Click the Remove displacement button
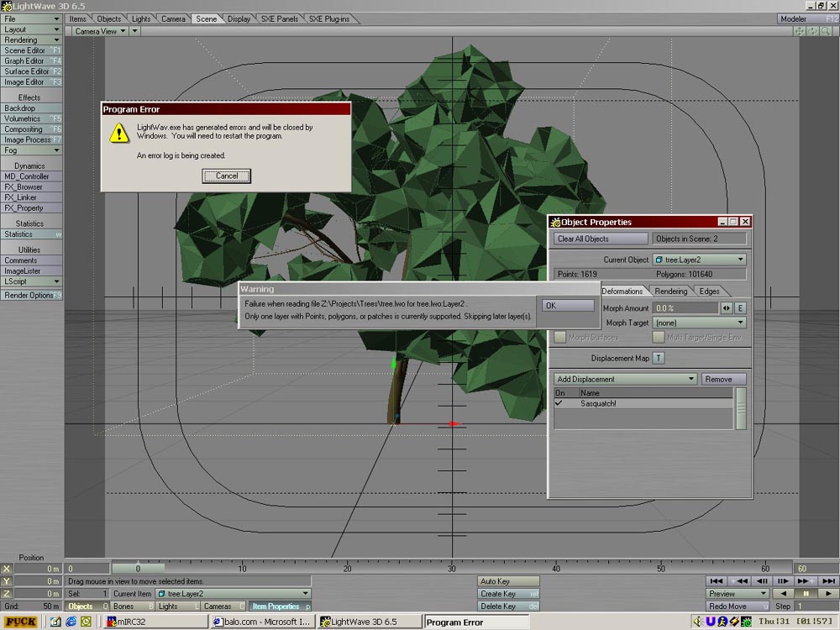Viewport: 840px width, 630px height. pos(724,380)
